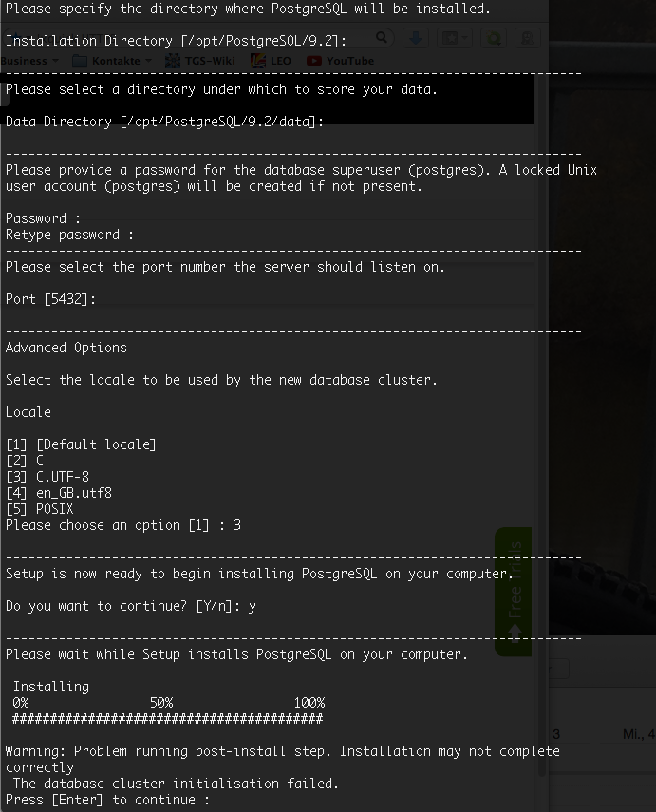The image size is (656, 812).
Task: Click 'Please specify the directory where PostgreSQL' line
Action: click(x=248, y=9)
